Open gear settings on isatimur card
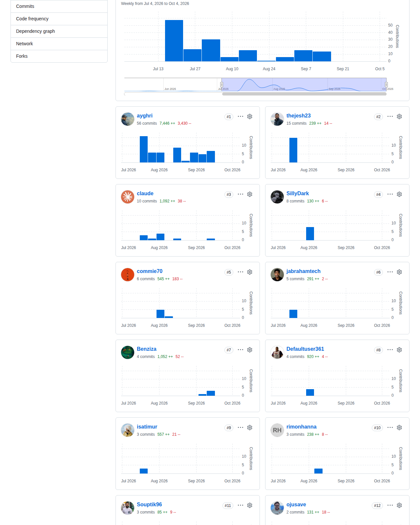 pos(250,428)
